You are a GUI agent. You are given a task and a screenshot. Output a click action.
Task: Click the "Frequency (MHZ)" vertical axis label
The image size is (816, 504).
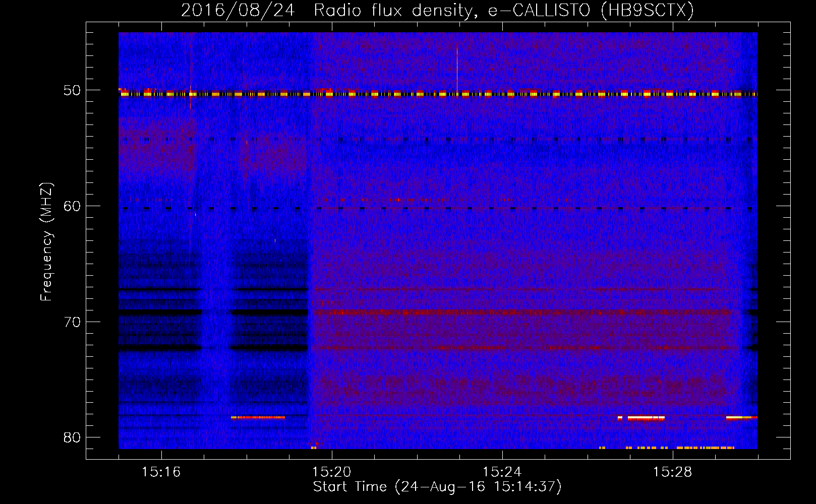46,242
